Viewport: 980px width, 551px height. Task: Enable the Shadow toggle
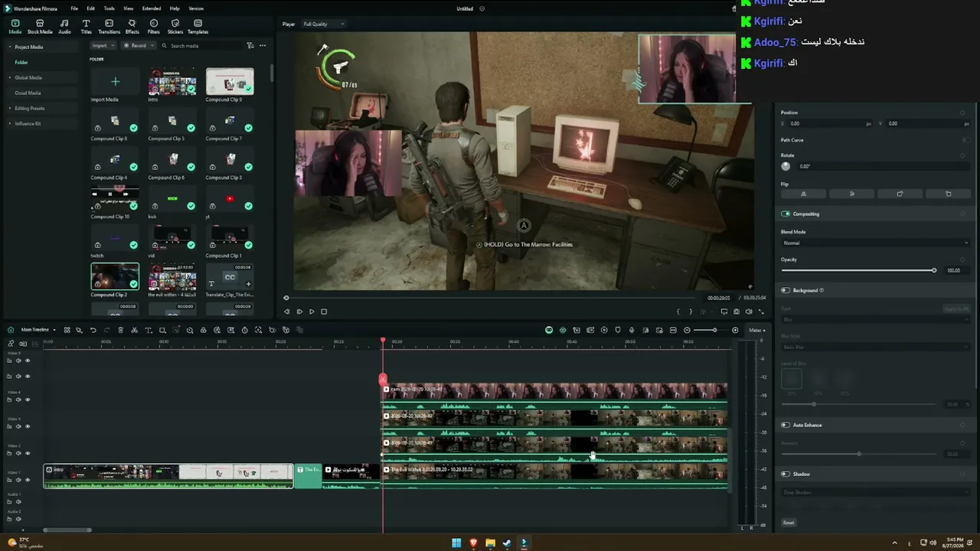[x=786, y=474]
